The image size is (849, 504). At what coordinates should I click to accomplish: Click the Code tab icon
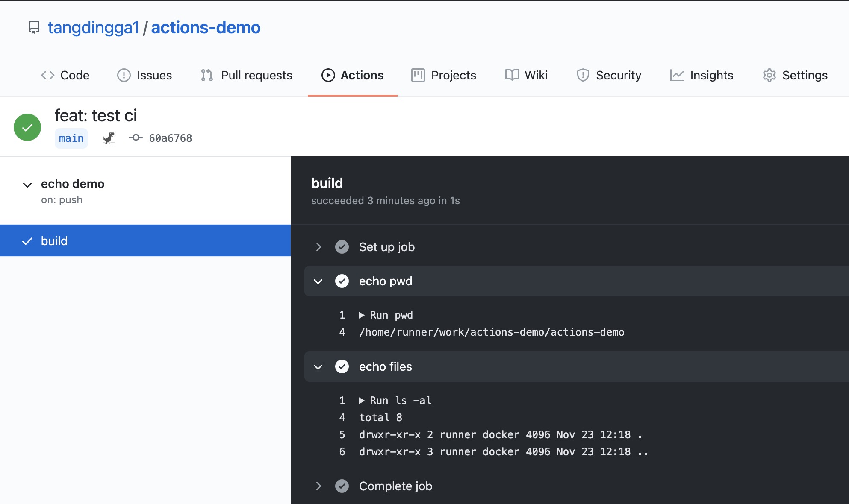[x=47, y=75]
